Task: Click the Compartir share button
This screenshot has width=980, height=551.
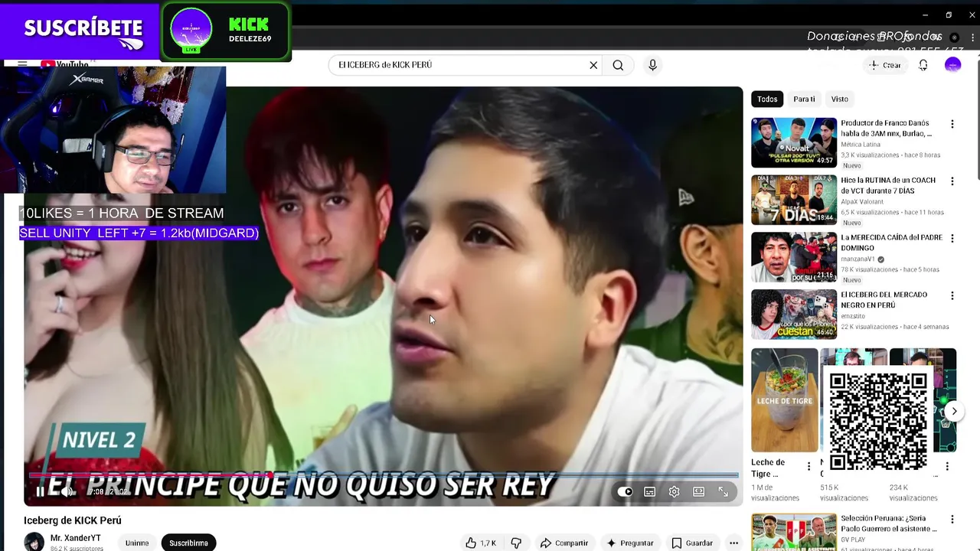Action: [564, 543]
